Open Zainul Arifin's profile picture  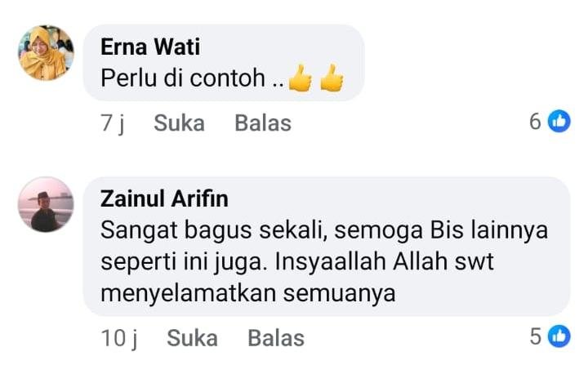tap(46, 204)
